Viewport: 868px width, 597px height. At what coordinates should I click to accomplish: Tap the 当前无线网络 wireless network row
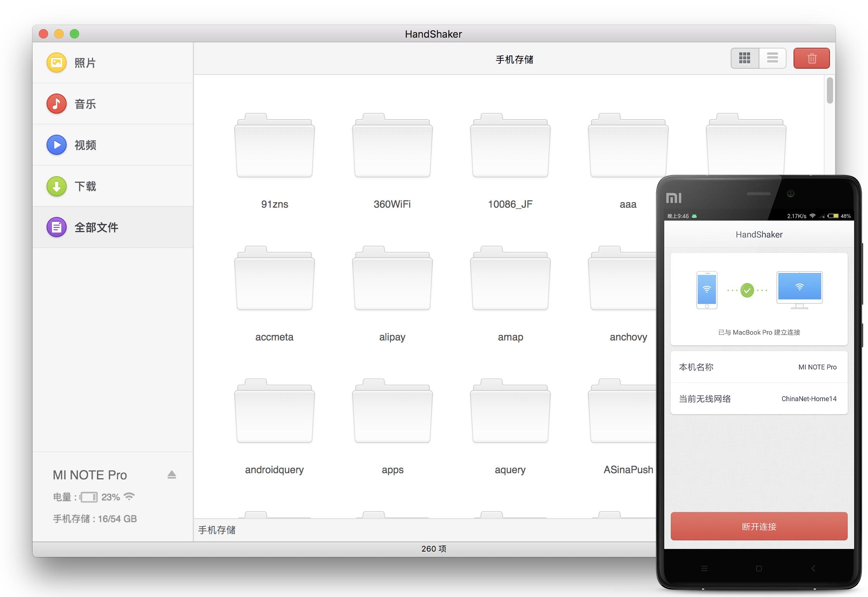(759, 399)
